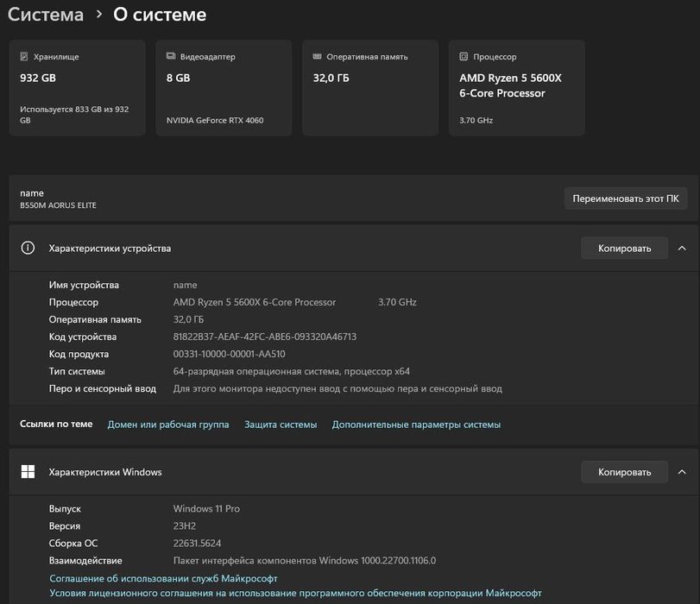
Task: Click the B550M AORUS ELITE text
Action: (x=58, y=204)
